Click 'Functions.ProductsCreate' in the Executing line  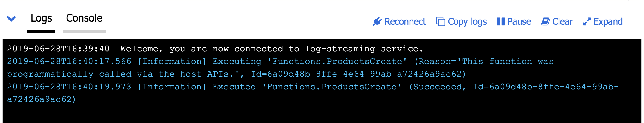(337, 61)
